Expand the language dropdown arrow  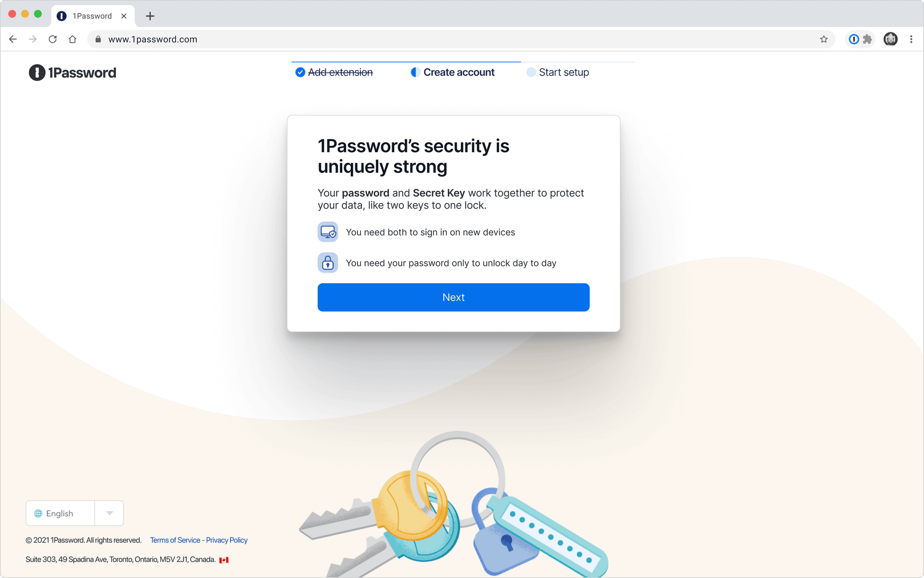pos(109,513)
